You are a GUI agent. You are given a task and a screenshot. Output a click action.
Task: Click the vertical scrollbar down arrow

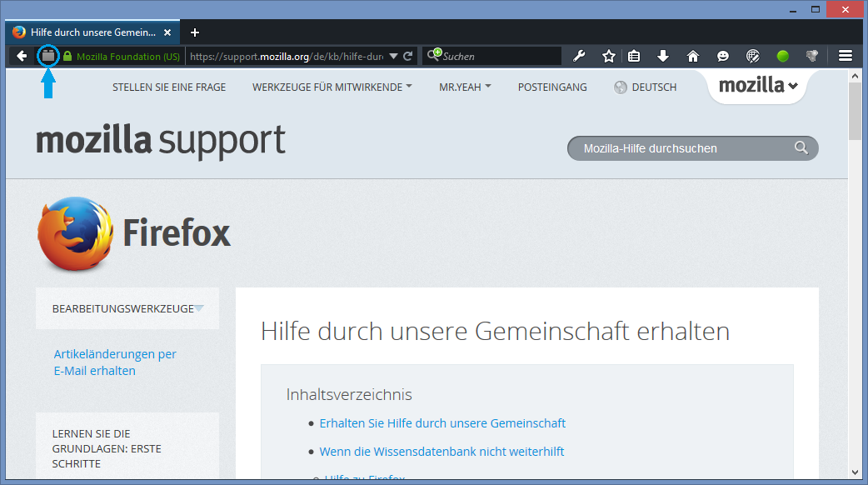pyautogui.click(x=856, y=472)
